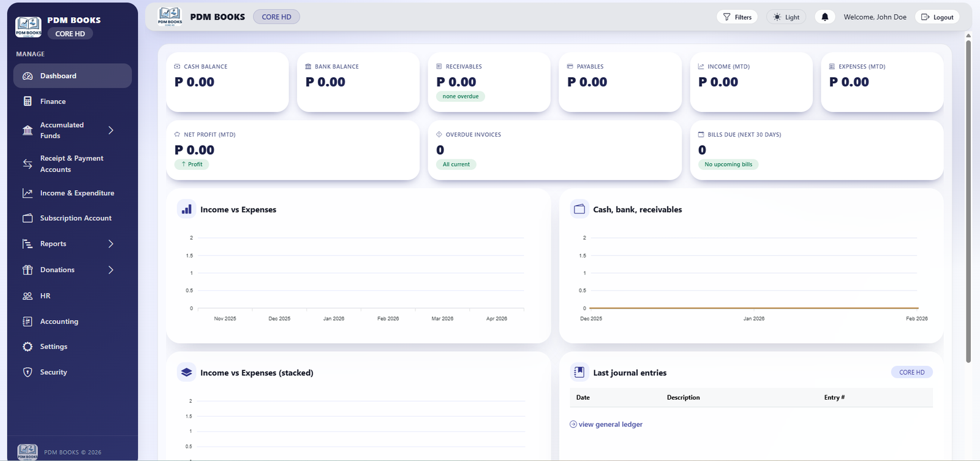Click the Logout button
The height and width of the screenshot is (461, 980).
937,17
